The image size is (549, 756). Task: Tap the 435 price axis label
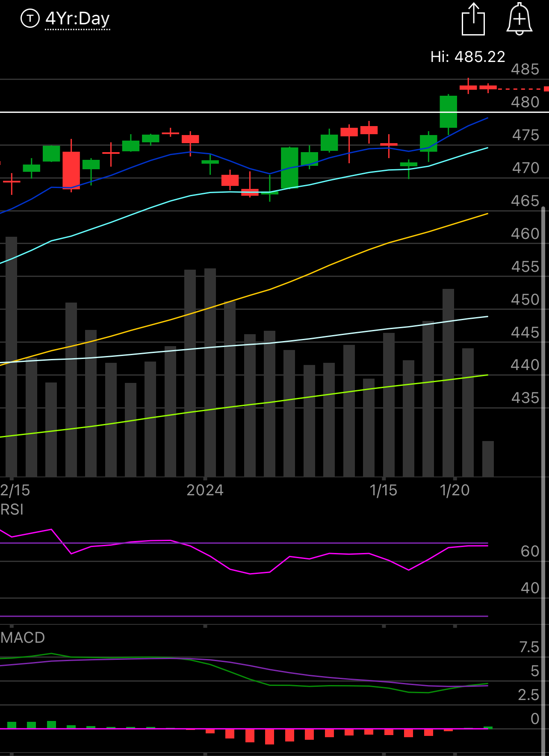coord(525,397)
